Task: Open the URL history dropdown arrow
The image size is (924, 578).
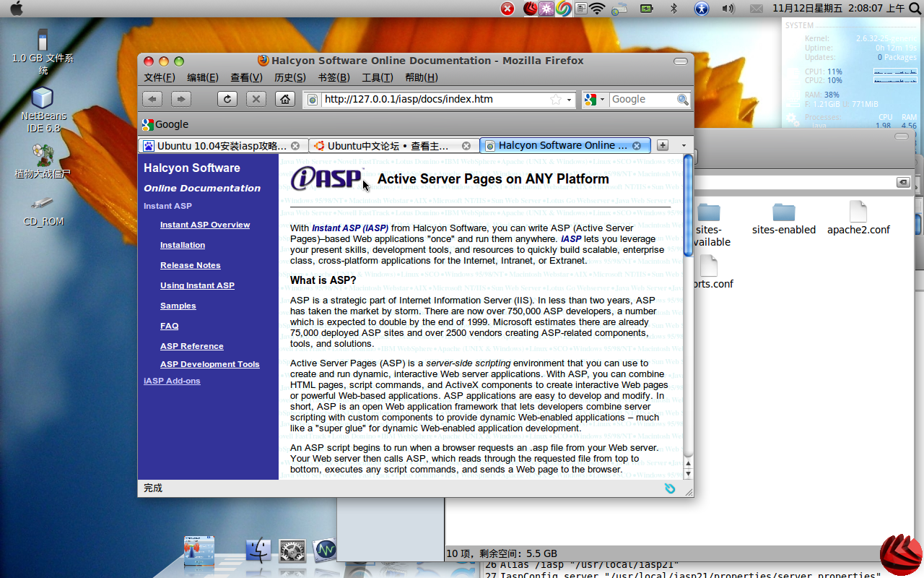Action: (569, 100)
